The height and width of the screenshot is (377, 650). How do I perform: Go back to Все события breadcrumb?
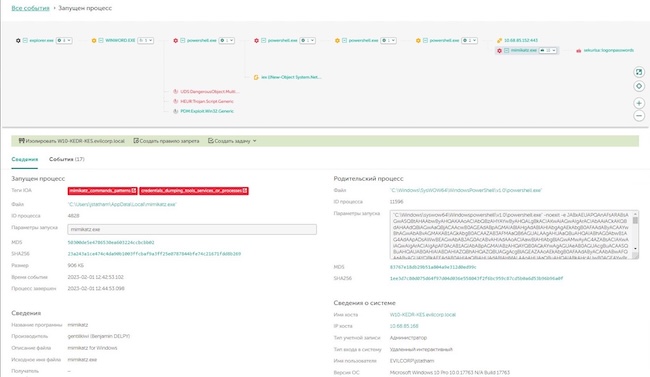(x=30, y=8)
